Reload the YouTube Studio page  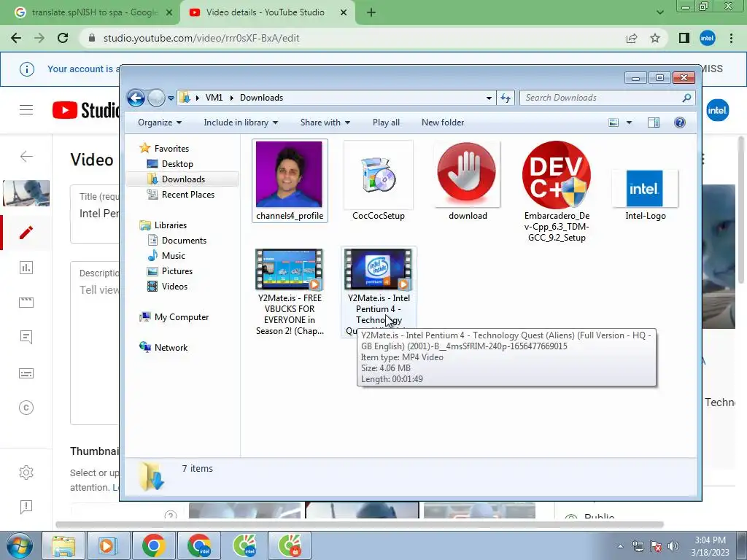[63, 38]
